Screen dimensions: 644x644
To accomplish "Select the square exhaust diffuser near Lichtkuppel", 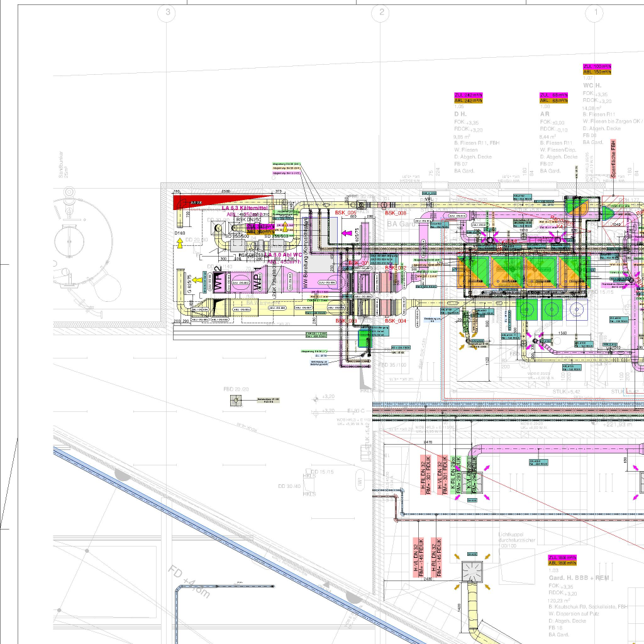I will point(471,571).
